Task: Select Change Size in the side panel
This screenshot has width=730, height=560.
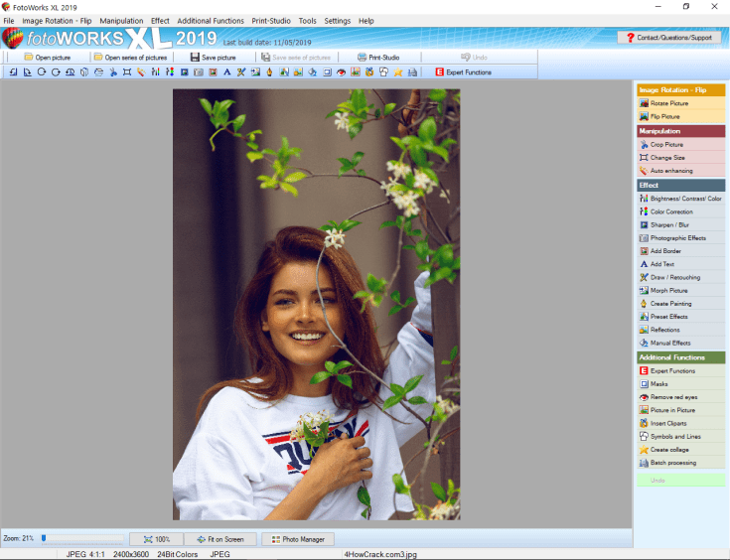Action: [680, 157]
